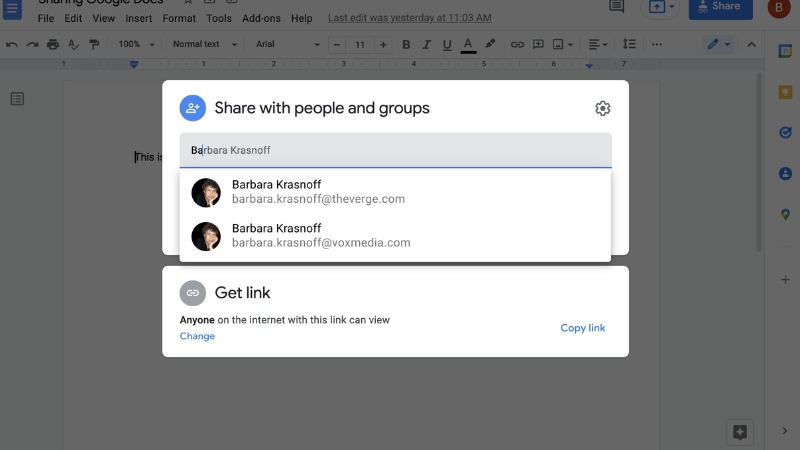Open Google Maps in side panel
The height and width of the screenshot is (450, 800).
(785, 214)
